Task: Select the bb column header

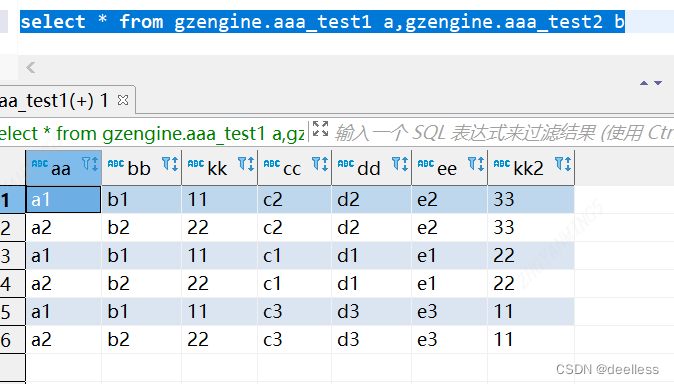Action: tap(141, 168)
